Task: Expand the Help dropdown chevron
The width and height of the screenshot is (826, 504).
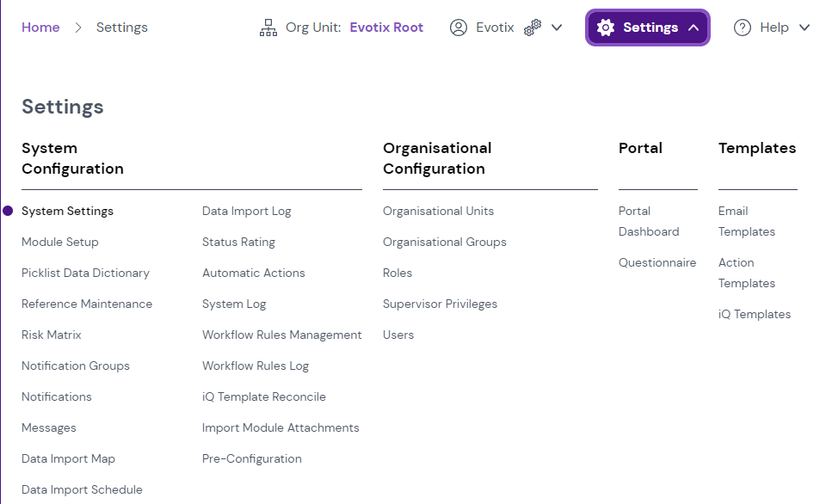Action: pyautogui.click(x=804, y=28)
